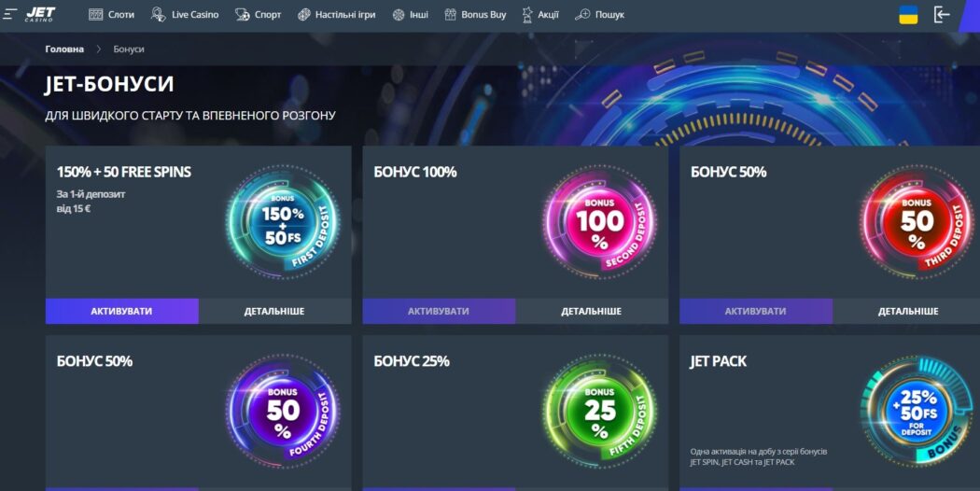Open the Слоти slot machine section
The image size is (980, 491).
point(111,14)
